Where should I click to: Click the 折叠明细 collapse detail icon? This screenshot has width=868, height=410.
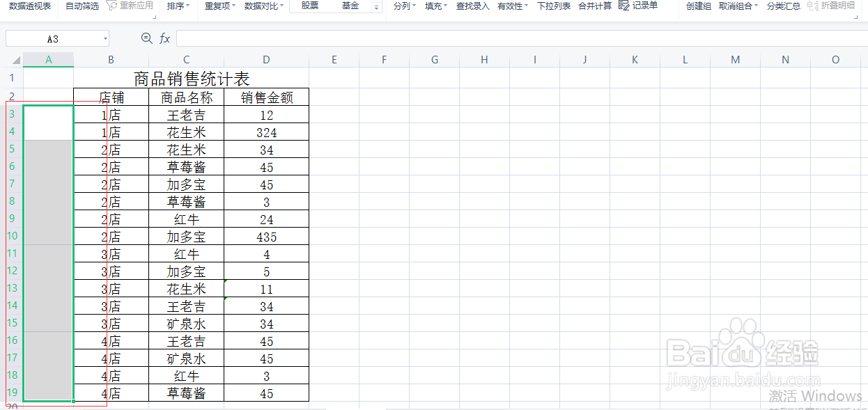[x=813, y=6]
